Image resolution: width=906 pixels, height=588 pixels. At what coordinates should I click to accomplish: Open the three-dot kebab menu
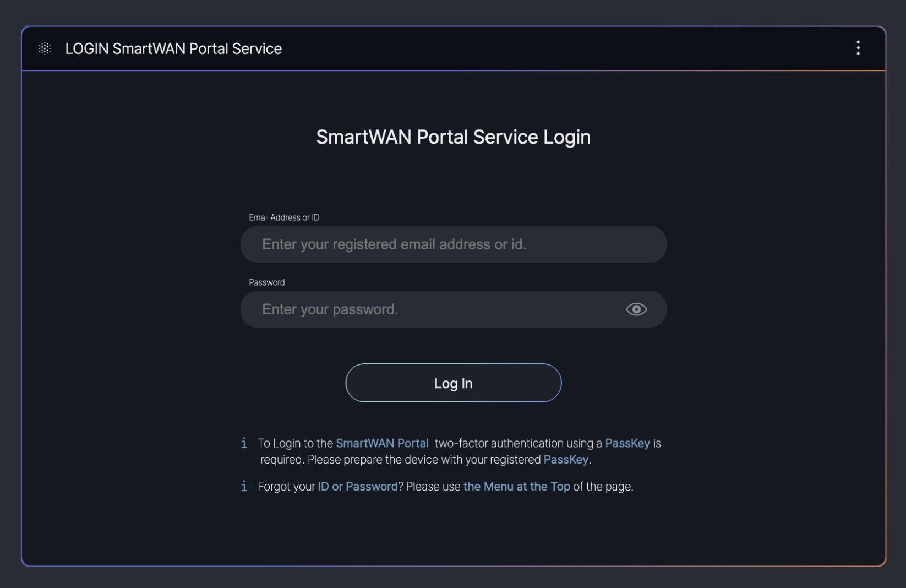[x=858, y=48]
